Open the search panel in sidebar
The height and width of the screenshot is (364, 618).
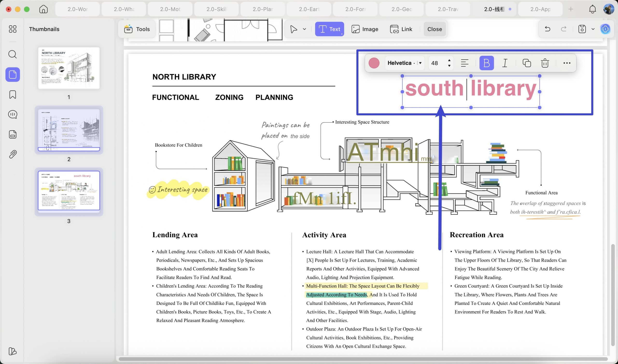(x=13, y=54)
